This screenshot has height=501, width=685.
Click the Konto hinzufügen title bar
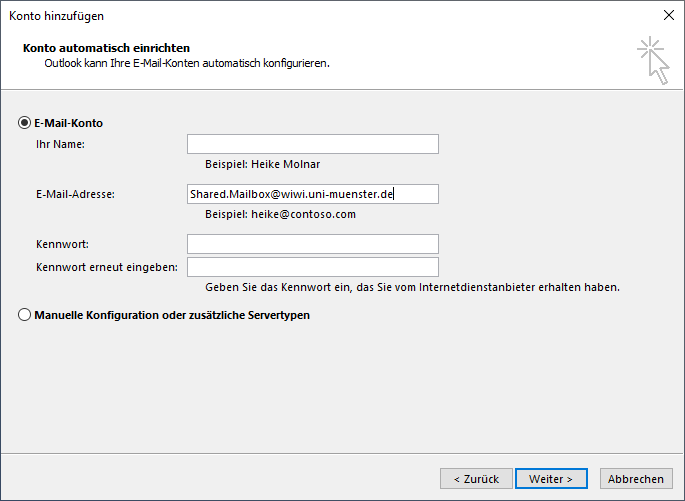(300, 16)
